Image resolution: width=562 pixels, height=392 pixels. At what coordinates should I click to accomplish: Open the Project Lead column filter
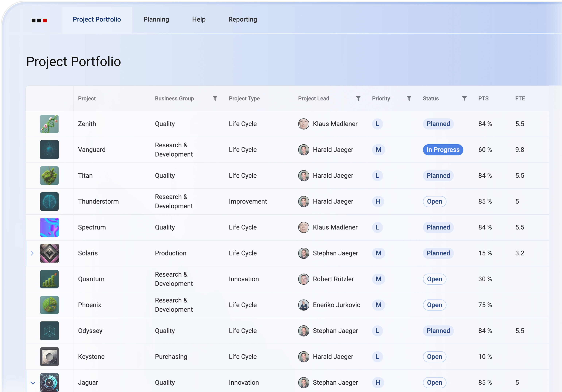(x=358, y=98)
